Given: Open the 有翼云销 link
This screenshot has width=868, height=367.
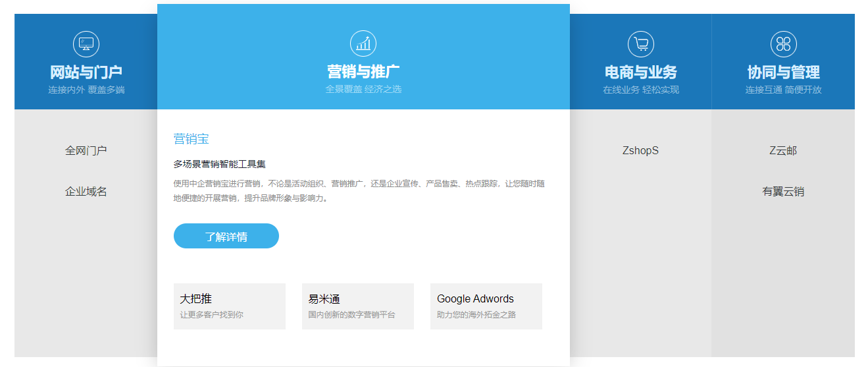Looking at the screenshot, I should pyautogui.click(x=783, y=192).
